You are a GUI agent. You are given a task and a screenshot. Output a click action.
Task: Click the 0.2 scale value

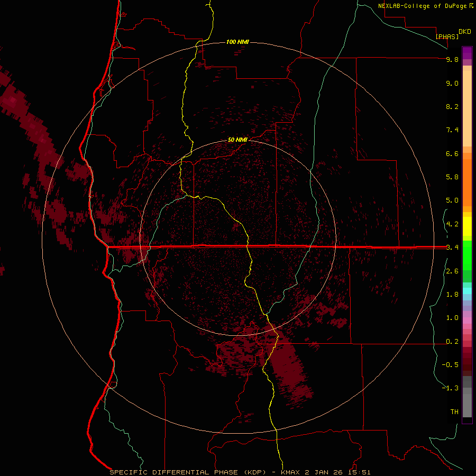point(452,342)
